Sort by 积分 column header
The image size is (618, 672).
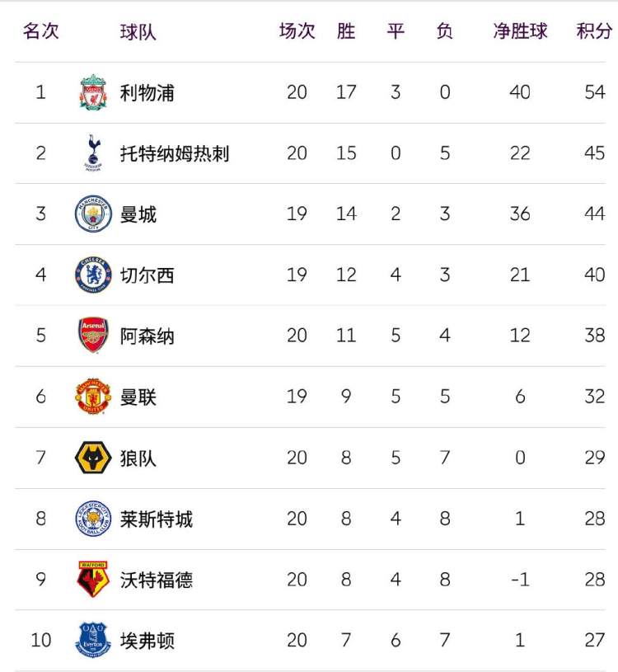click(x=594, y=31)
